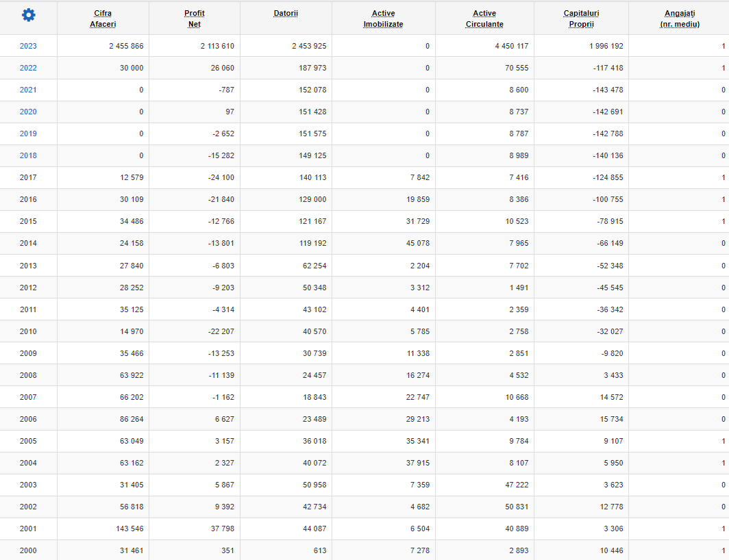Open the 2021 year link
The width and height of the screenshot is (729, 560).
[x=28, y=90]
